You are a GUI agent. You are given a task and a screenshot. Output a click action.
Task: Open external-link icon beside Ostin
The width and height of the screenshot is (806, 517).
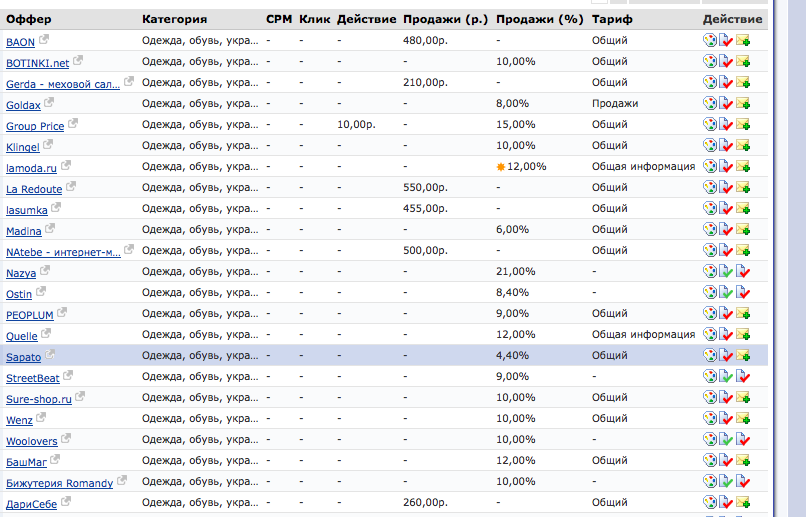coord(41,291)
